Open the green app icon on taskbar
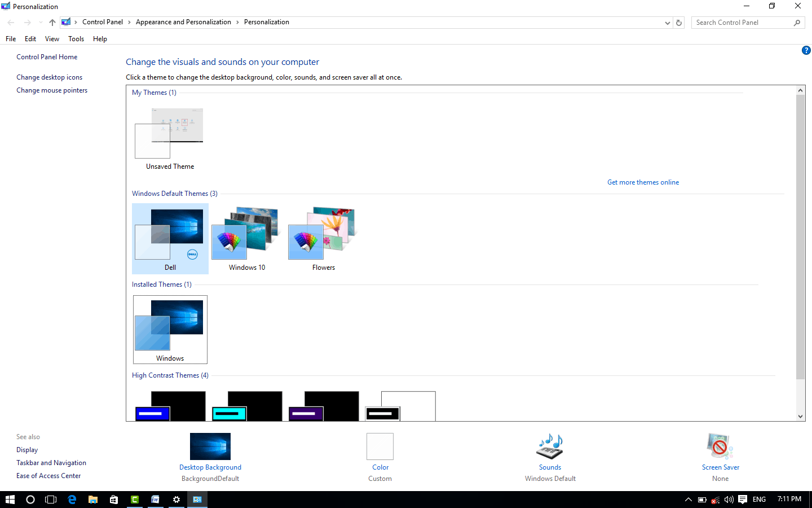Screen dimensions: 812x508 [135, 500]
